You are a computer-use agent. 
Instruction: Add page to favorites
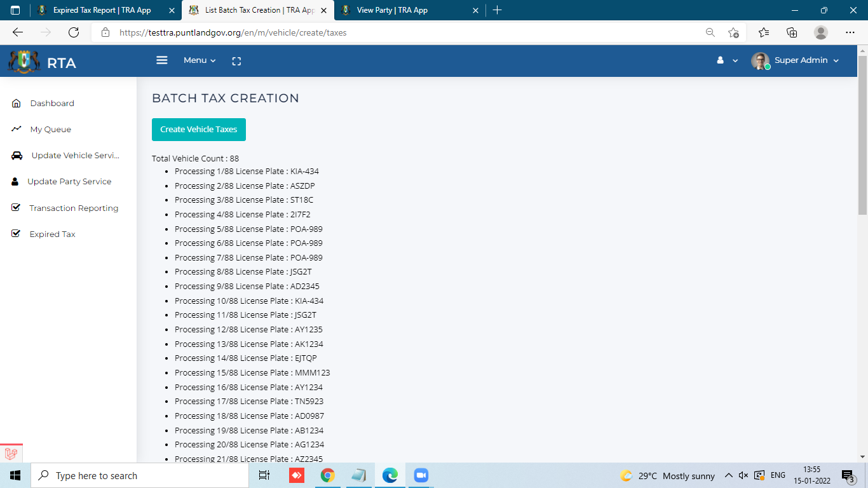[733, 32]
